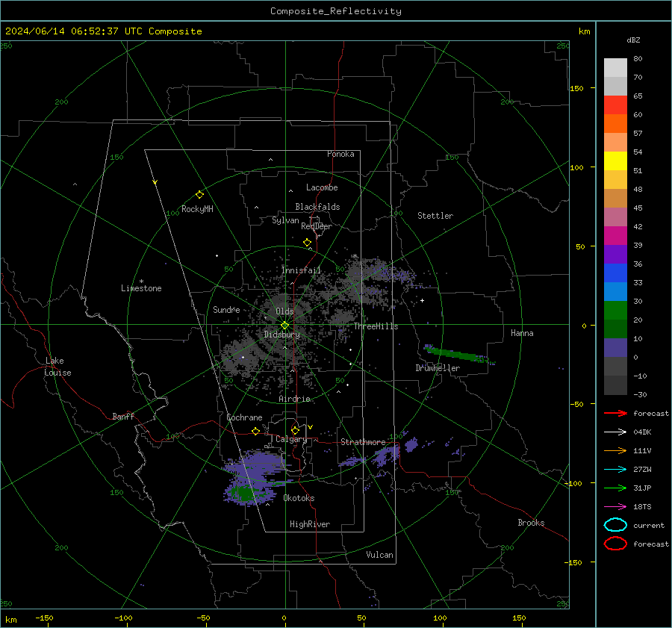The image size is (672, 628).
Task: Click the asterisk marker above Limestone
Action: (x=141, y=282)
